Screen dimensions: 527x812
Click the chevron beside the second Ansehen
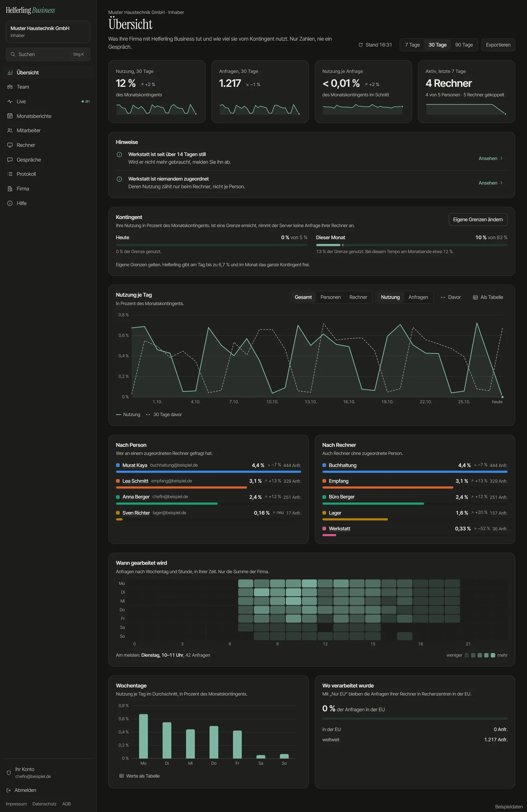(501, 183)
